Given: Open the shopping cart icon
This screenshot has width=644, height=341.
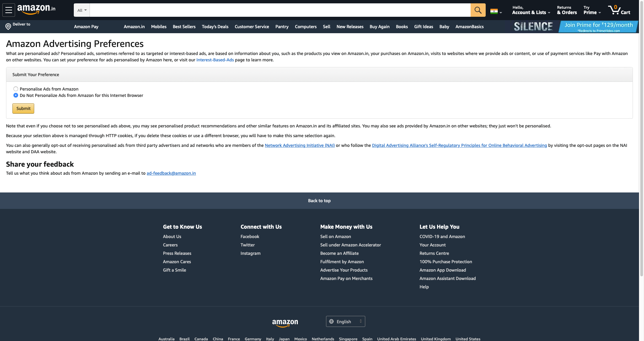Looking at the screenshot, I should (619, 10).
